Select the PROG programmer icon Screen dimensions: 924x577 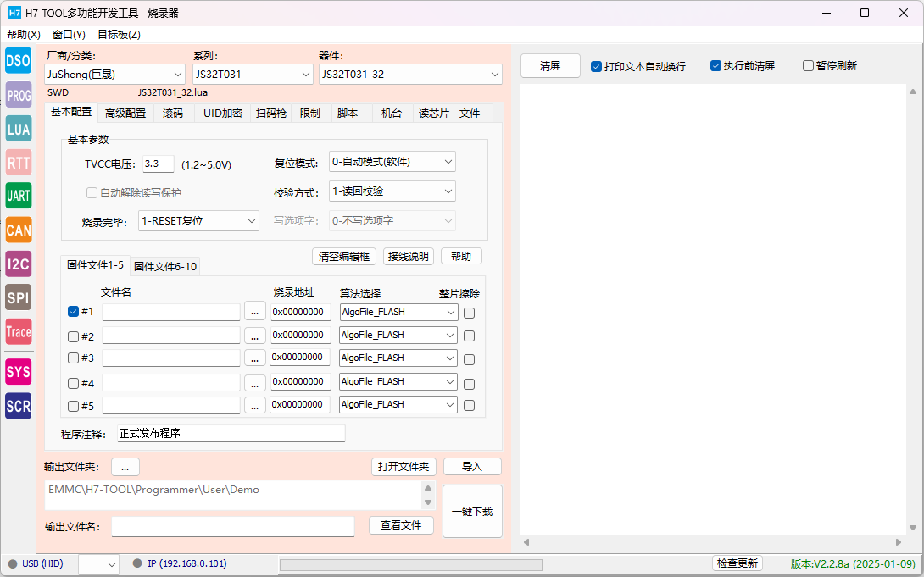click(18, 95)
